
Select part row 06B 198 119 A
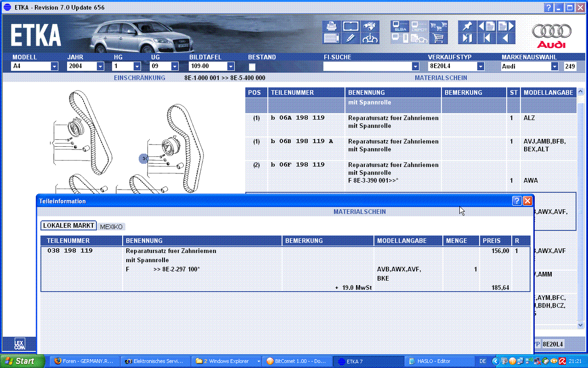pyautogui.click(x=301, y=141)
